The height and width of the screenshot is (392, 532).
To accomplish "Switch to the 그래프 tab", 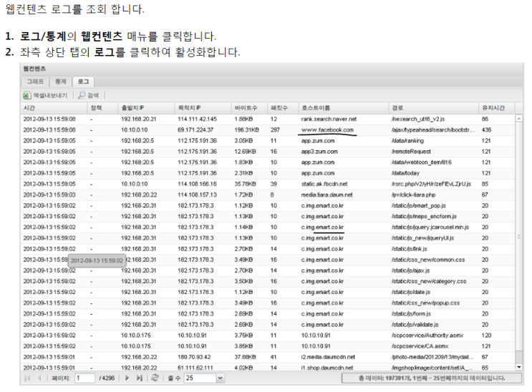I will pyautogui.click(x=35, y=82).
